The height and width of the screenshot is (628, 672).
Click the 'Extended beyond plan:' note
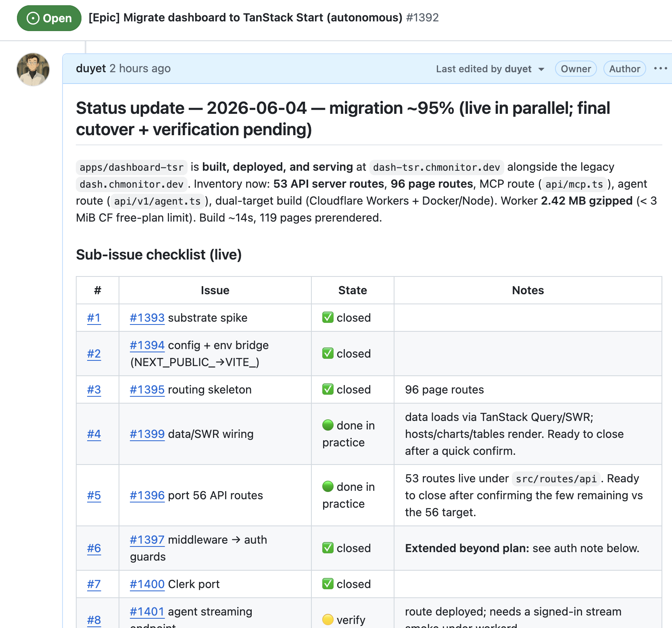click(467, 548)
